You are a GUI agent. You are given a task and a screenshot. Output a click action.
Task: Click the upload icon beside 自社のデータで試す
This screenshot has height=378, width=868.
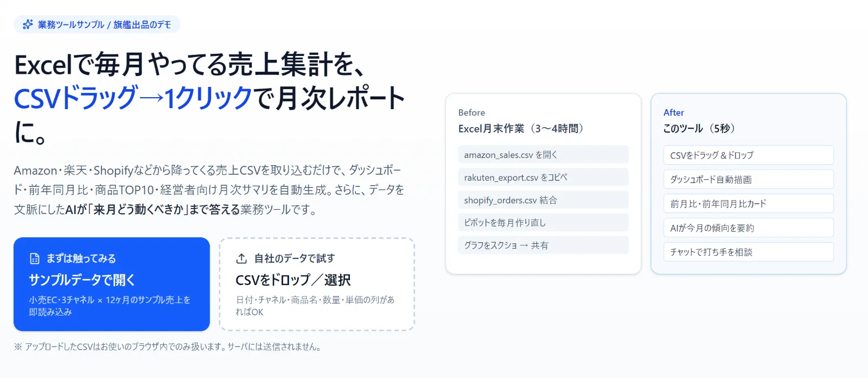coord(241,259)
